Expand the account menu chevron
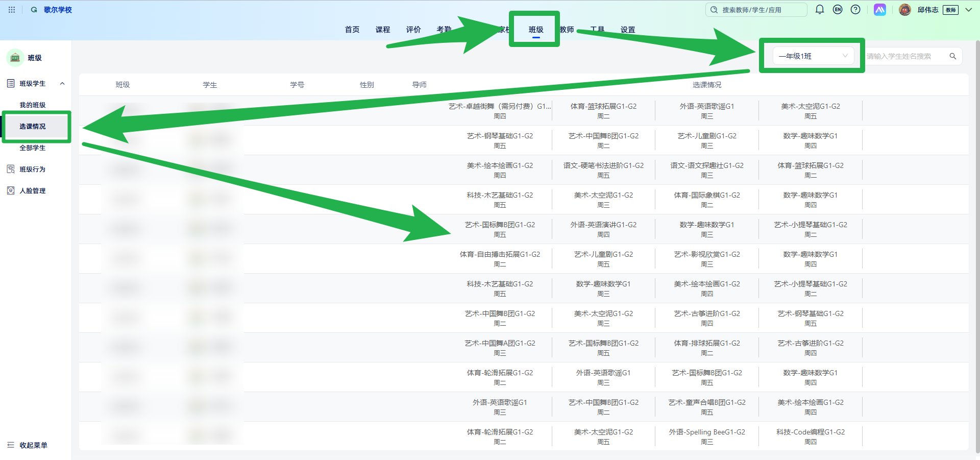The image size is (980, 460). (x=968, y=10)
